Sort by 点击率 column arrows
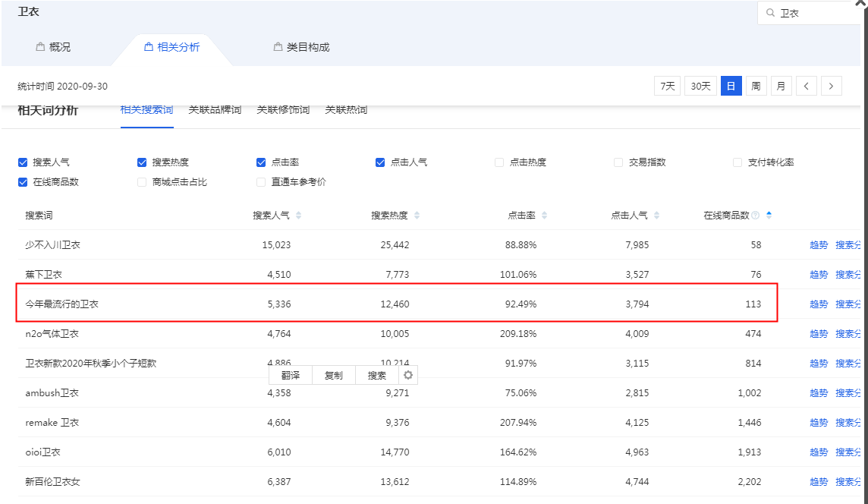Viewport: 868px width, 504px height. click(544, 216)
